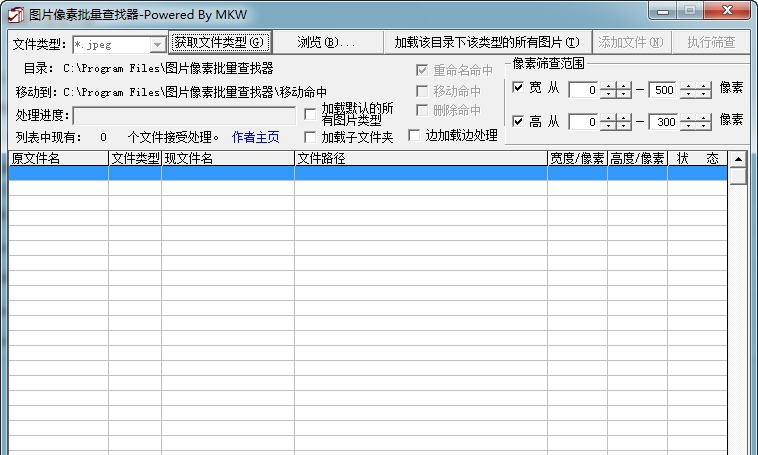The width and height of the screenshot is (758, 455).
Task: Click the table scrollbar up arrow
Action: (x=738, y=159)
